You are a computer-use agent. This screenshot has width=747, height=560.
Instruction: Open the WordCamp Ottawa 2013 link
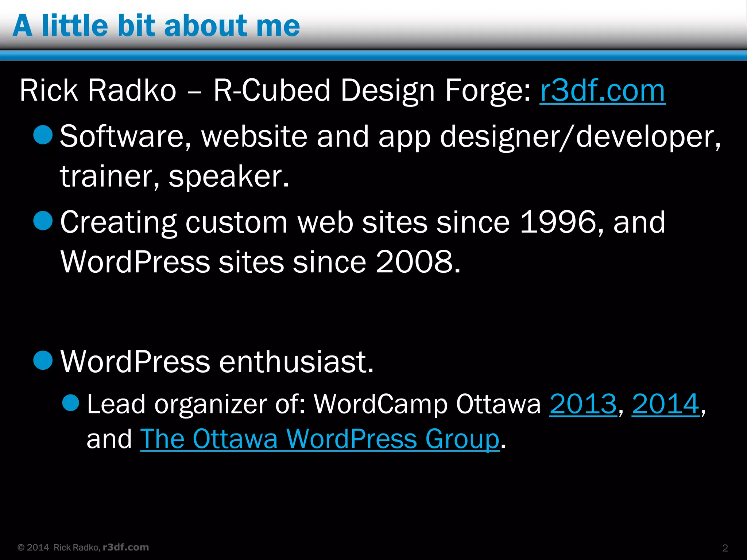click(x=583, y=404)
